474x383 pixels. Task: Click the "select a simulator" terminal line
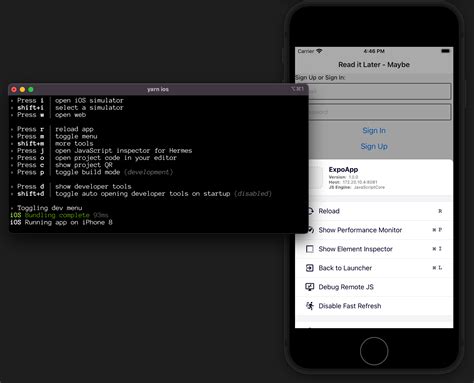[89, 108]
